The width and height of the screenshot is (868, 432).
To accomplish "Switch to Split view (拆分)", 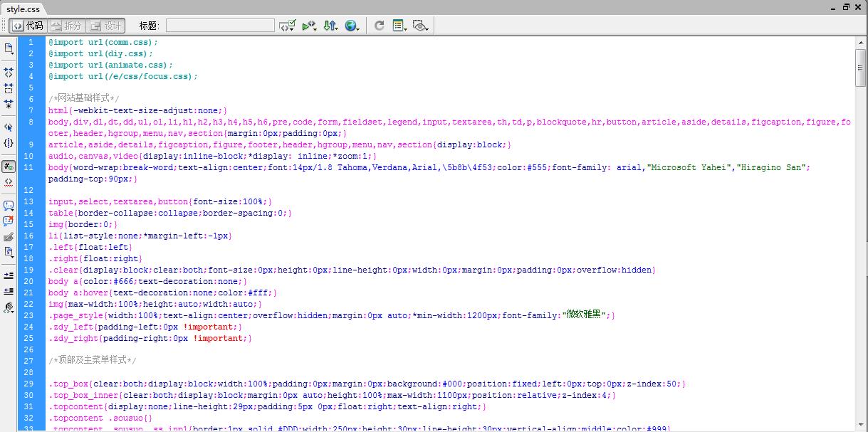I will 66,26.
